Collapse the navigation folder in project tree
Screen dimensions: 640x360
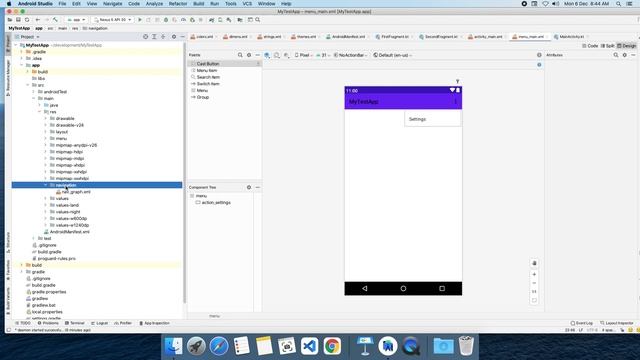click(45, 185)
